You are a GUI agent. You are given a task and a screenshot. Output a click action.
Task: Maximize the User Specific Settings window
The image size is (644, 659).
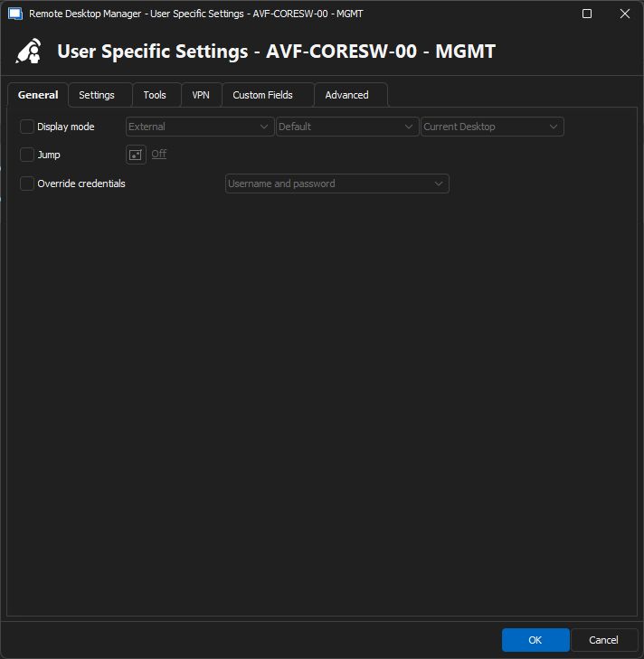click(587, 14)
